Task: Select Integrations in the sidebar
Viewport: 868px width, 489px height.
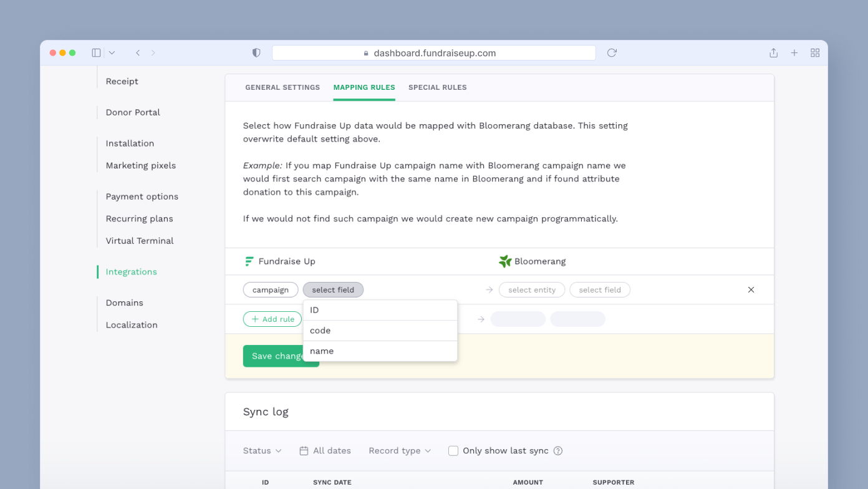Action: point(132,272)
